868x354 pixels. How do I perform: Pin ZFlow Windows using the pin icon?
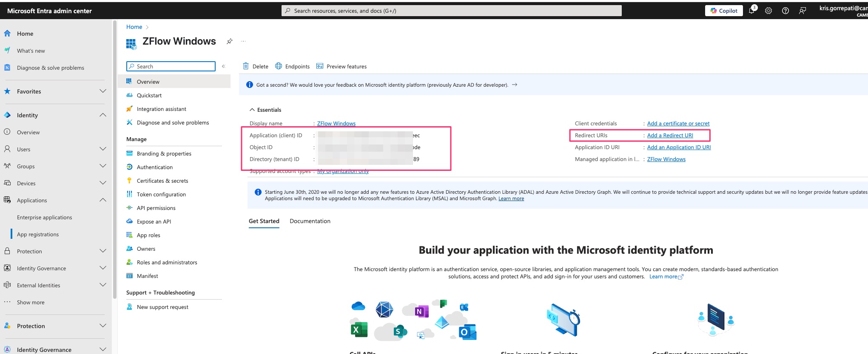(x=229, y=41)
